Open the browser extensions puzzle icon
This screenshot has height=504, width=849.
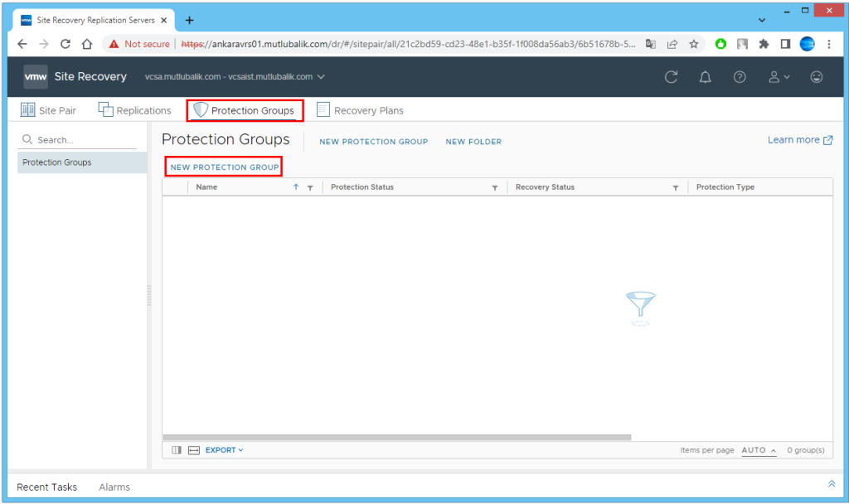point(764,44)
